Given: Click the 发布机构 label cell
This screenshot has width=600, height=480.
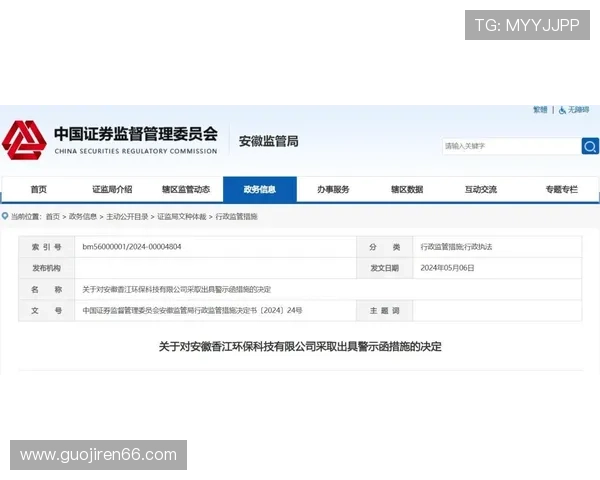Looking at the screenshot, I should 46,268.
